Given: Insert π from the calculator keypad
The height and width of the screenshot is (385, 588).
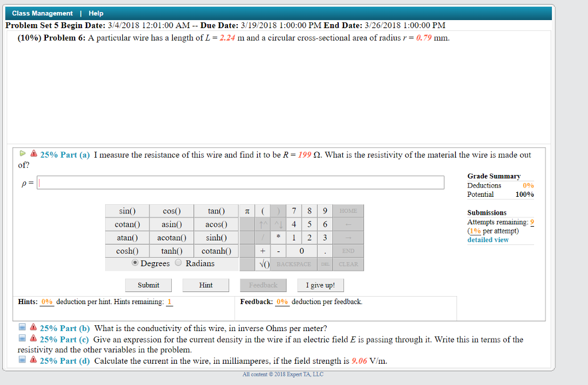Looking at the screenshot, I should (246, 211).
